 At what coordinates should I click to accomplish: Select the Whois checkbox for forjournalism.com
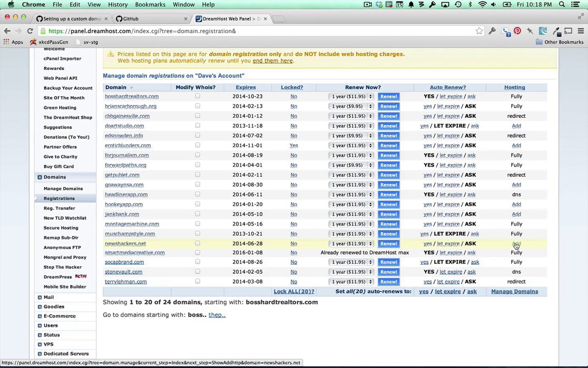tap(197, 155)
